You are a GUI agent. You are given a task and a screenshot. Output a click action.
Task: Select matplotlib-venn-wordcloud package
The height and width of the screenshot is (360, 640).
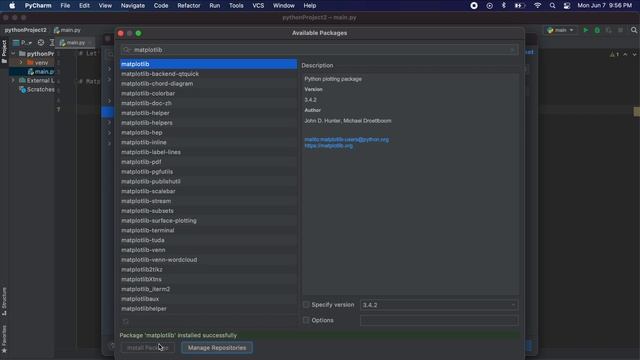coord(209,260)
